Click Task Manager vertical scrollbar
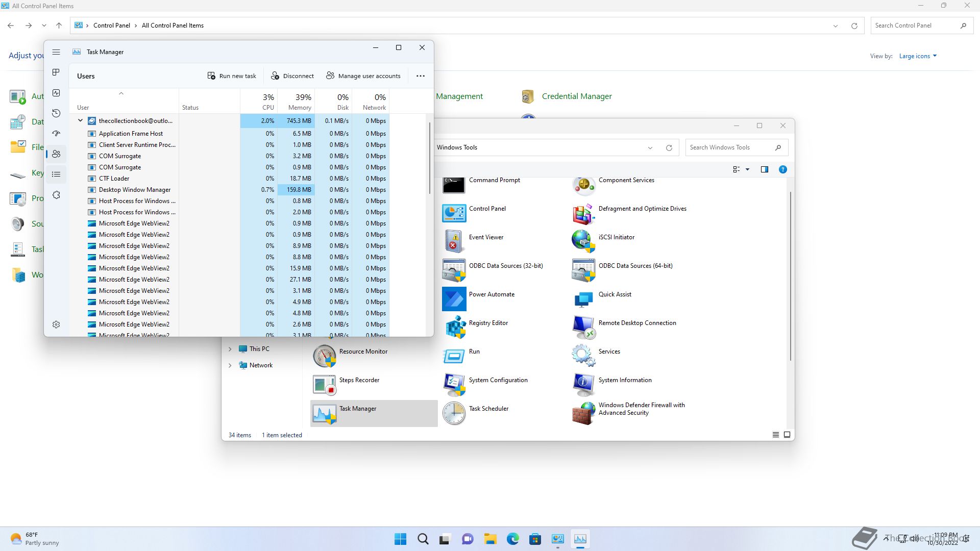The image size is (980, 551). click(x=430, y=158)
